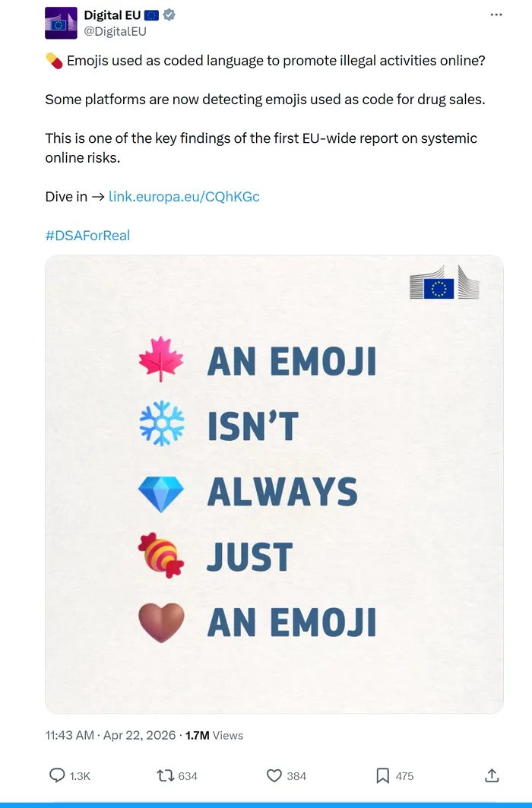Click the Digital EU display name
Image resolution: width=532 pixels, height=808 pixels.
pyautogui.click(x=112, y=15)
